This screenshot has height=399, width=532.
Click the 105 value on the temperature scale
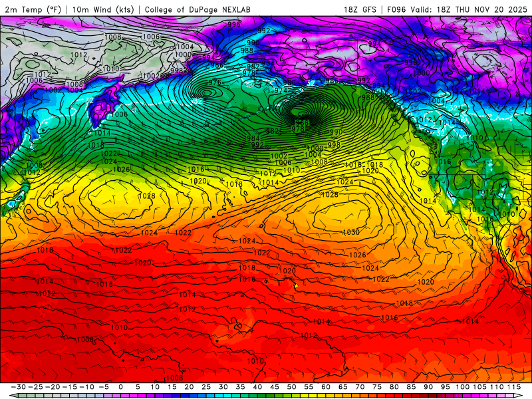pos(479,387)
